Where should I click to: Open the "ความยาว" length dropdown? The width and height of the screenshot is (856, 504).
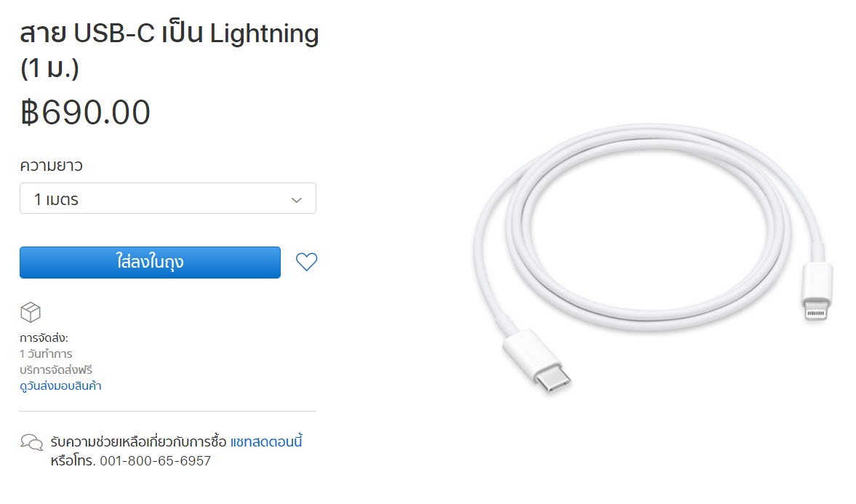point(168,198)
